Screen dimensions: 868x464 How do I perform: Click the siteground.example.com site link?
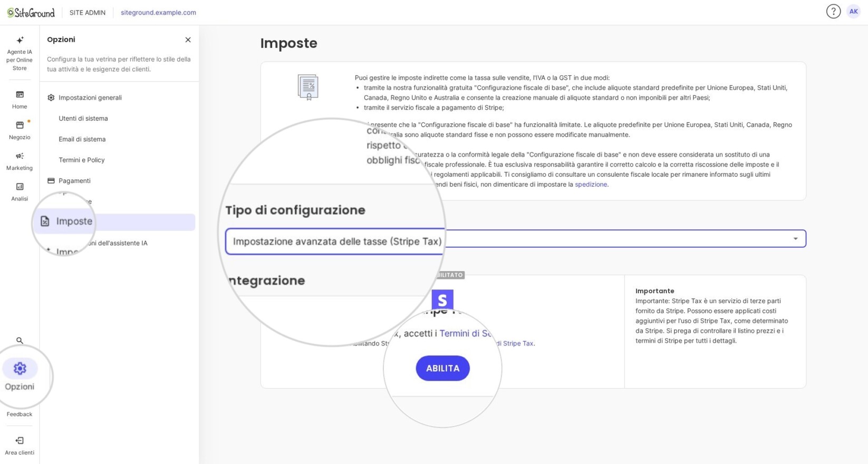coord(158,13)
